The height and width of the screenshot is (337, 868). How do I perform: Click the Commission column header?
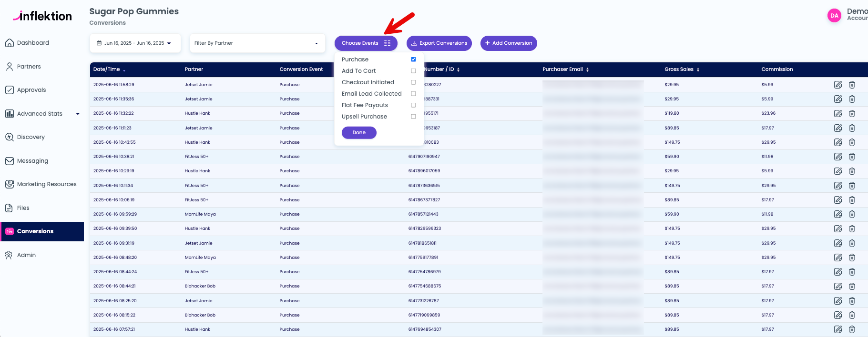(777, 69)
